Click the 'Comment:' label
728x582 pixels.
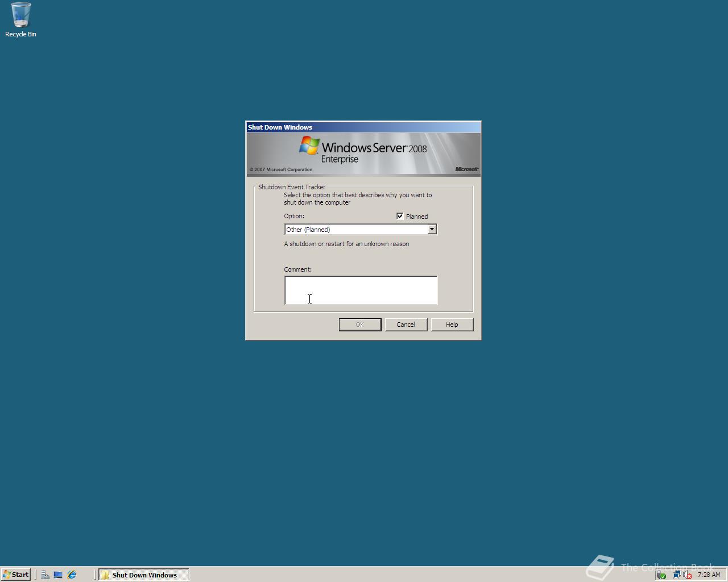(298, 269)
